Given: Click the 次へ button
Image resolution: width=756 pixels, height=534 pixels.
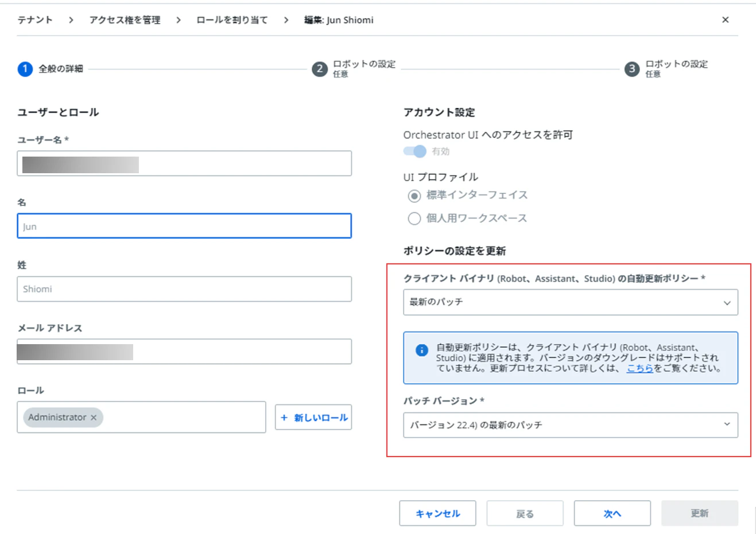Looking at the screenshot, I should click(612, 513).
